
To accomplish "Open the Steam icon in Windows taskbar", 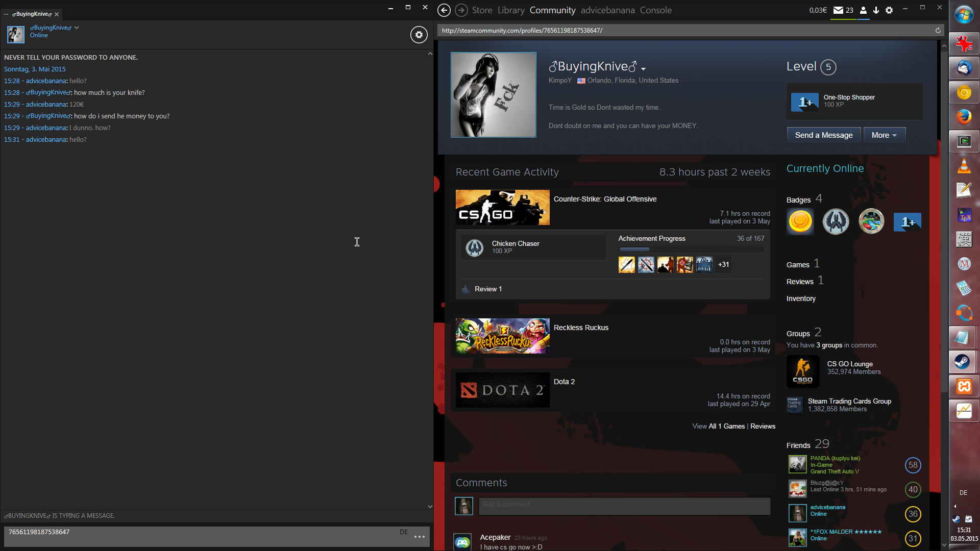I will point(964,362).
